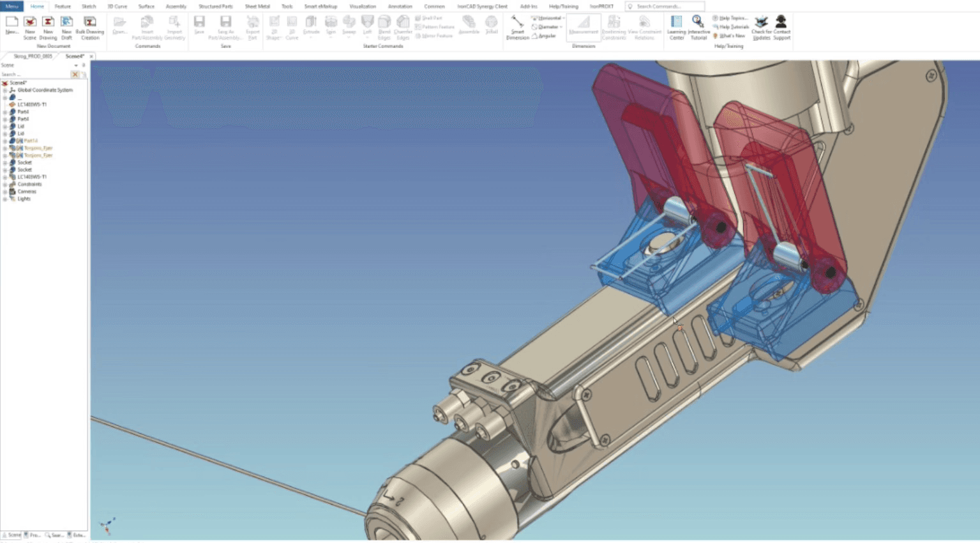
Task: Select the Angular dimension option
Action: coord(543,36)
